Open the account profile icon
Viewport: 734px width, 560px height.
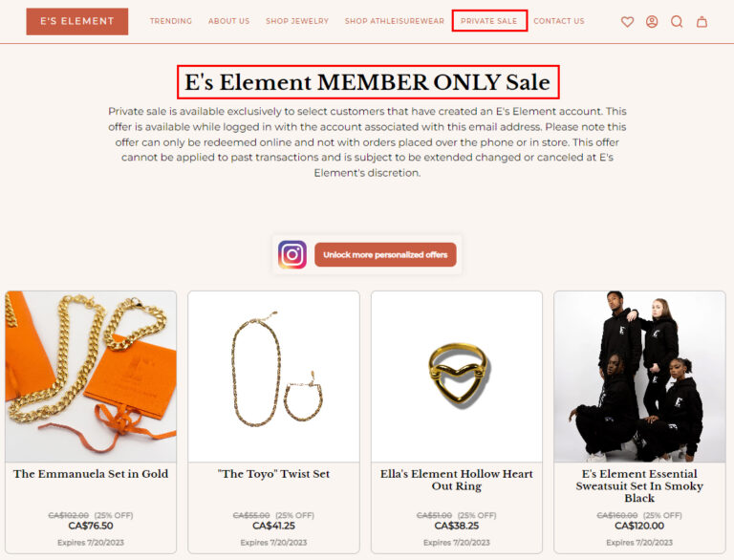(652, 22)
